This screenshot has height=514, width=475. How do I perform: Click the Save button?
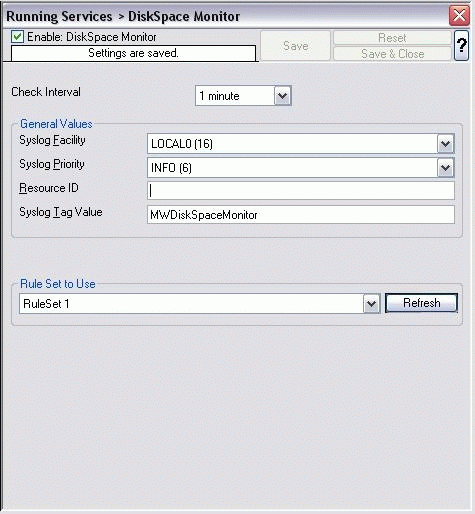pos(295,46)
